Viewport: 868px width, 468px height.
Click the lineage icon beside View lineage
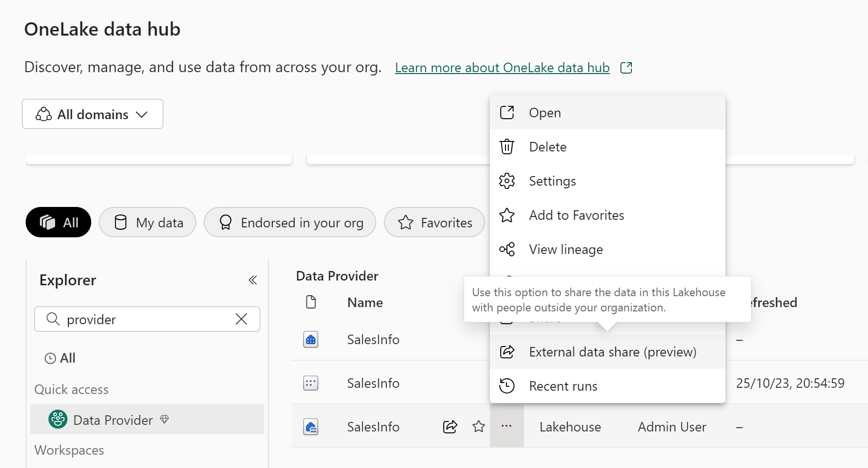507,249
